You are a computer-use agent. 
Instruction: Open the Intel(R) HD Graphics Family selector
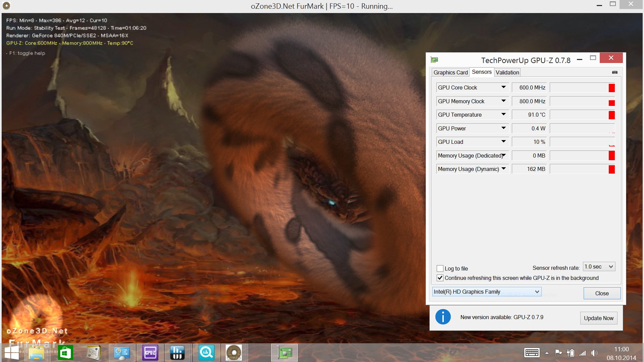coord(486,292)
